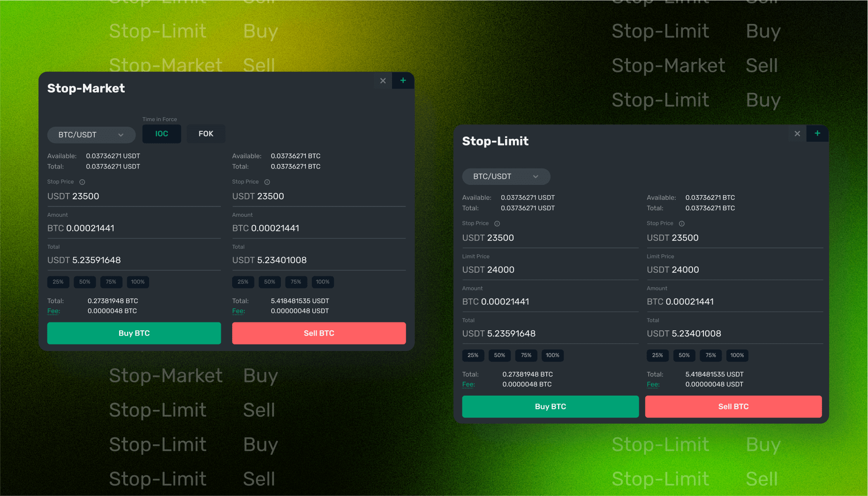
Task: Click Stop Price info icon in Stop-Market buy column
Action: [82, 182]
